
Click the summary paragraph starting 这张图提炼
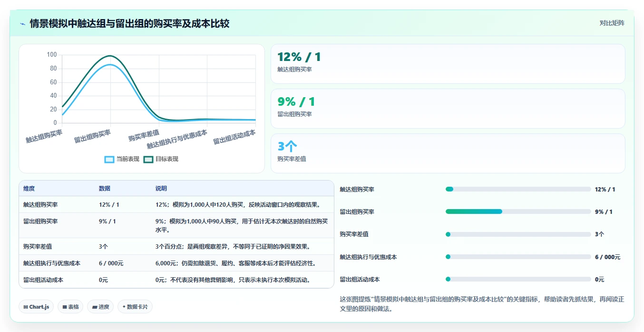[x=482, y=304]
